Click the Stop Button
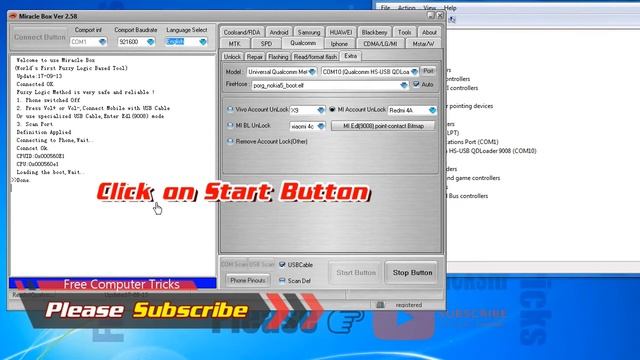The width and height of the screenshot is (640, 360). point(412,272)
